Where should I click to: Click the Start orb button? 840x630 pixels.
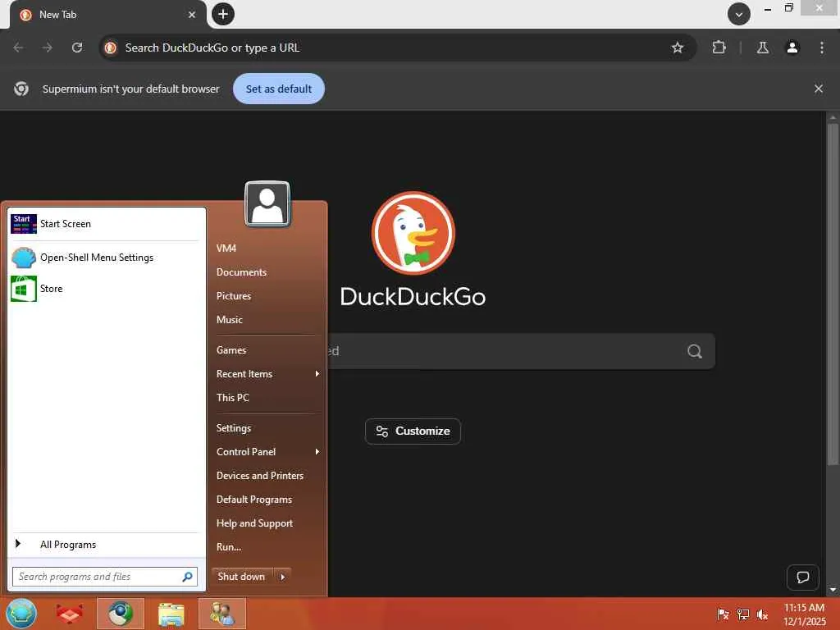pyautogui.click(x=21, y=614)
